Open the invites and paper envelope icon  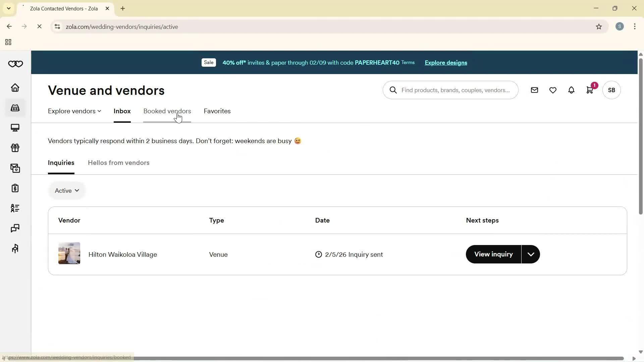coord(15,168)
